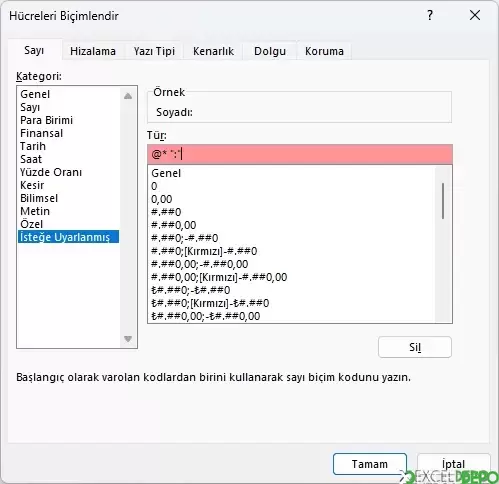499x484 pixels.
Task: Choose the 0,00 format code
Action: [292, 199]
